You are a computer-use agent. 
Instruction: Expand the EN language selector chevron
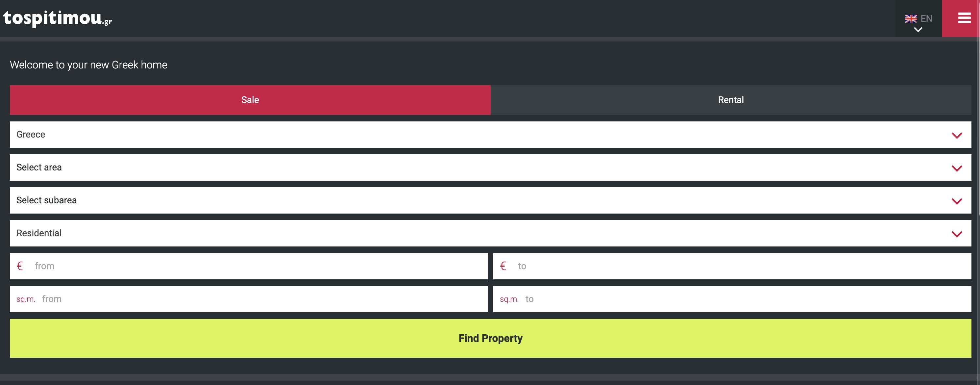coord(918,30)
